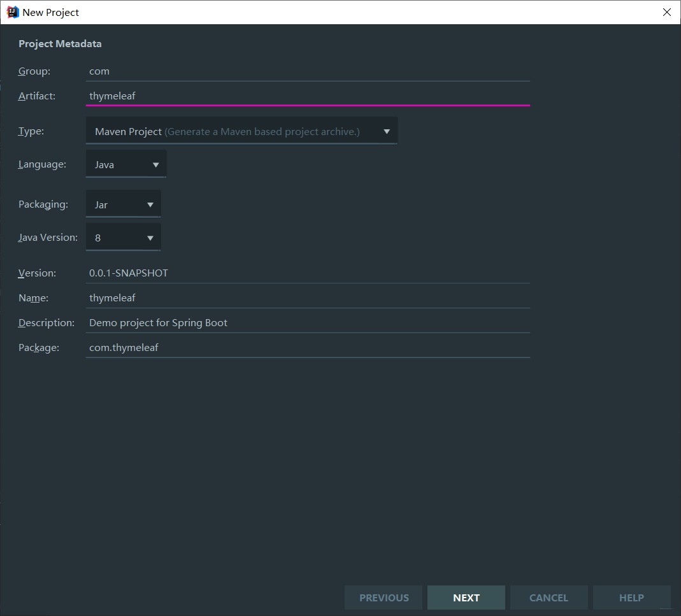
Task: Click the Version field showing 0.0.1-SNAPSHOT
Action: (308, 273)
